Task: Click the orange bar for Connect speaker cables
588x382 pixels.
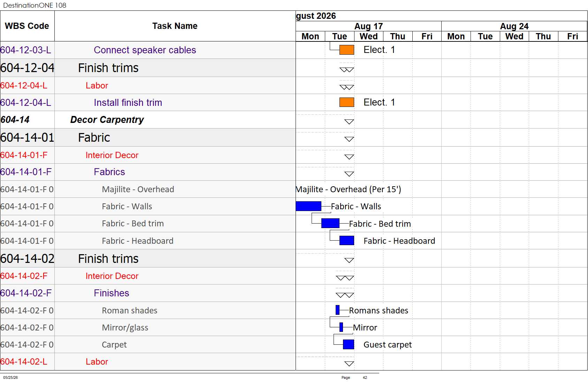Action: tap(346, 50)
